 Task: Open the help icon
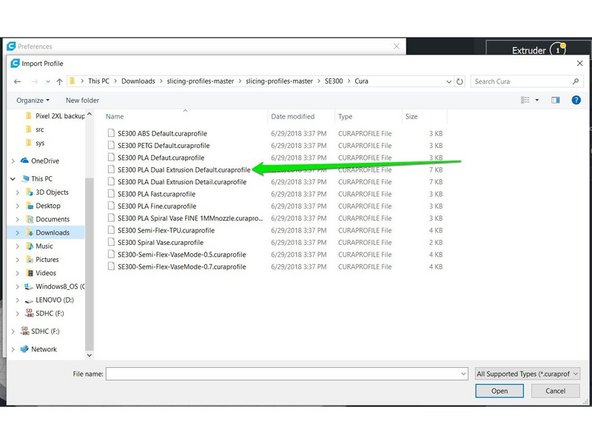pyautogui.click(x=576, y=100)
